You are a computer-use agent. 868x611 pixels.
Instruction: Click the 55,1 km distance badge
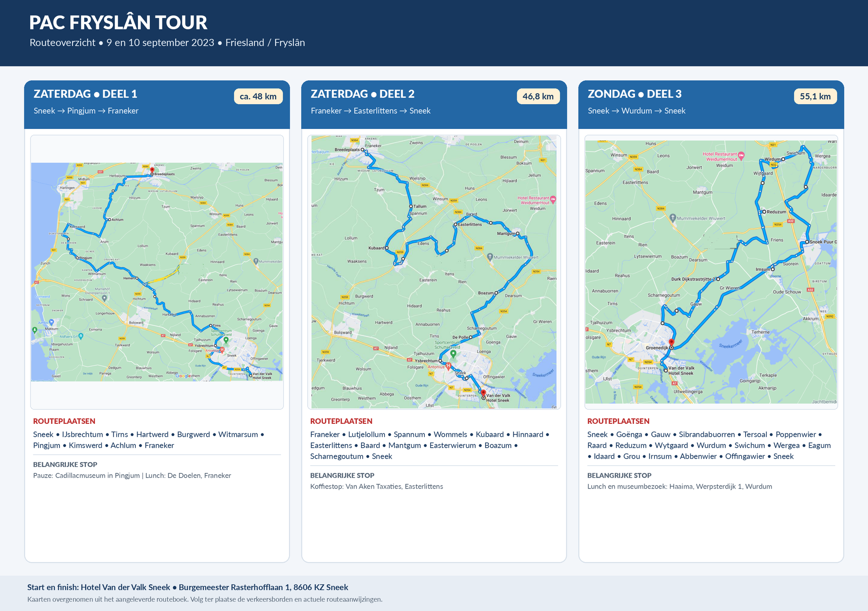(815, 96)
